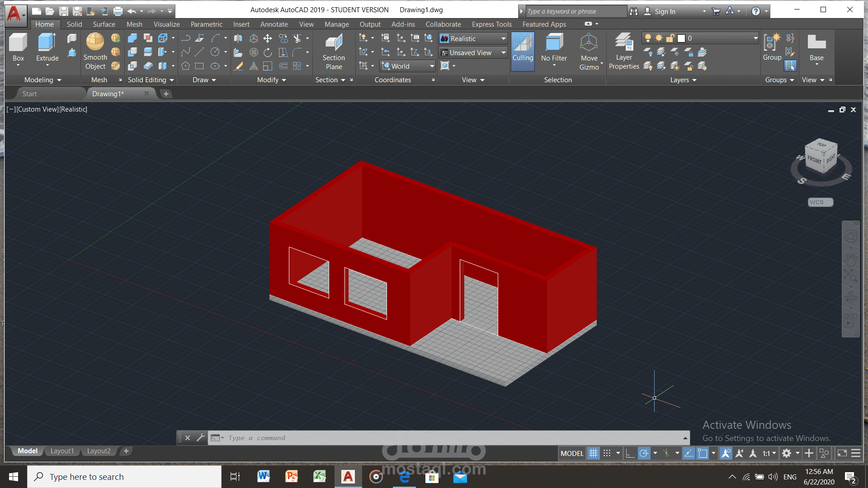The height and width of the screenshot is (488, 868).
Task: Select the Move Gizmo tool
Action: click(589, 43)
